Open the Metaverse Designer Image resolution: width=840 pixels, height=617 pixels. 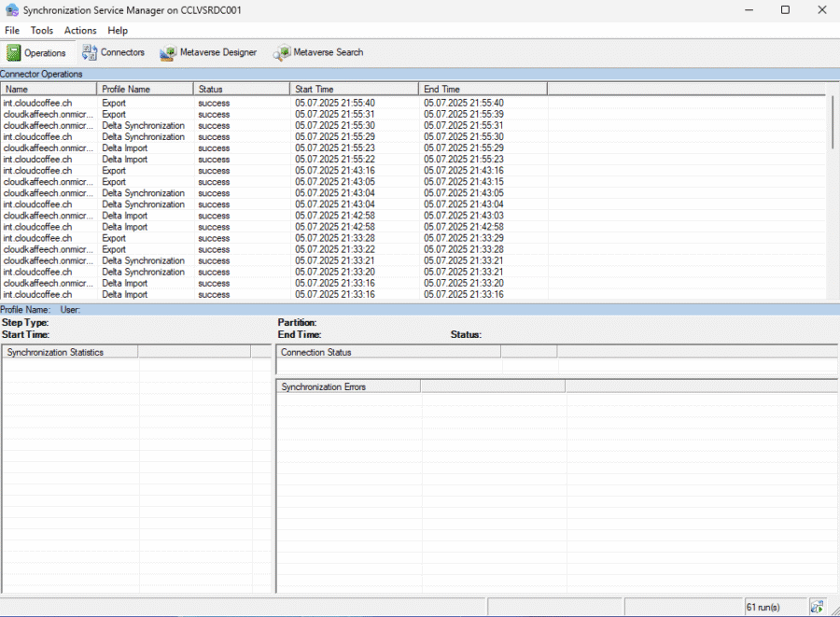pyautogui.click(x=208, y=52)
